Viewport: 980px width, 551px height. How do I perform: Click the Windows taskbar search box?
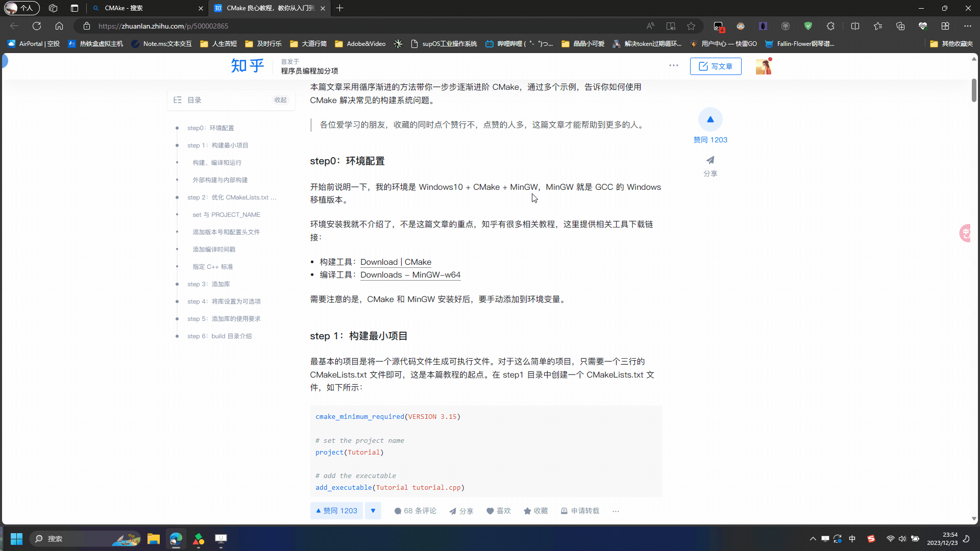(85, 539)
